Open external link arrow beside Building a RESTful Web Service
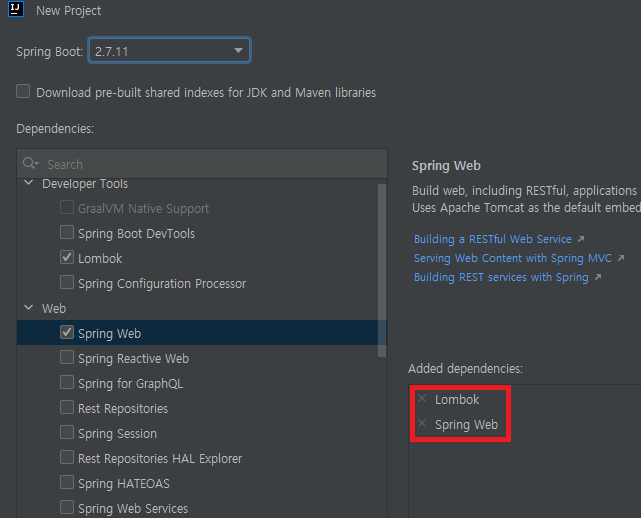The height and width of the screenshot is (518, 641). (x=581, y=239)
